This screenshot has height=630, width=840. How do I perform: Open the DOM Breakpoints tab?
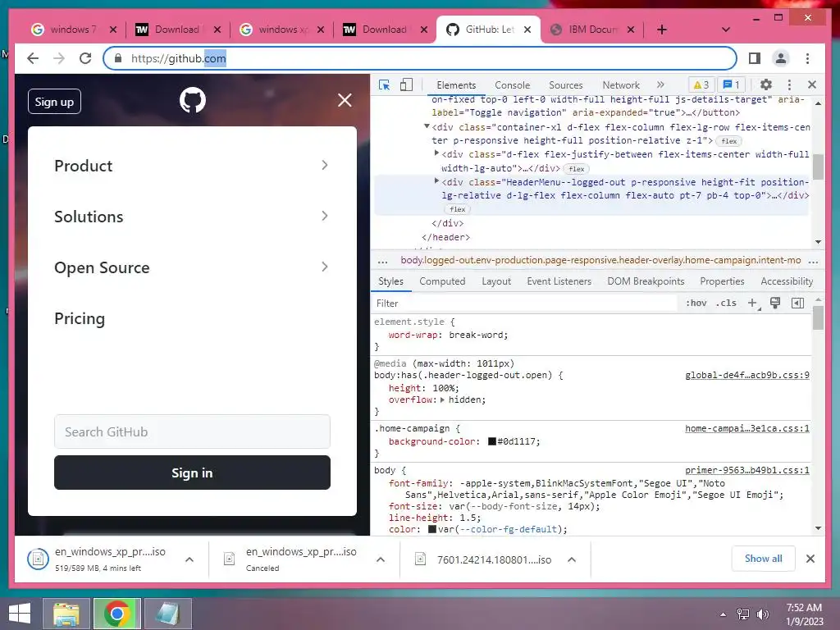click(646, 281)
